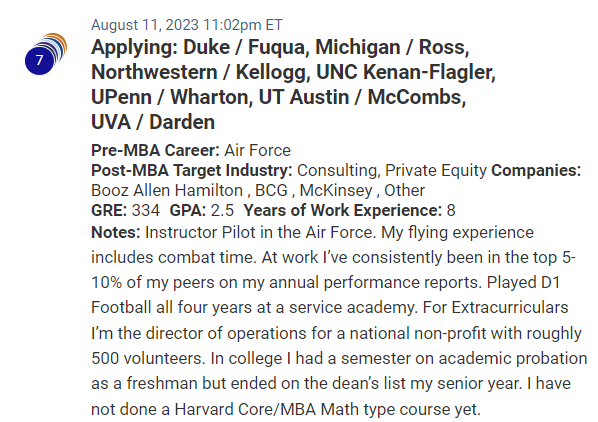This screenshot has height=422, width=598.
Task: Click the McKinsey company name
Action: 336,190
